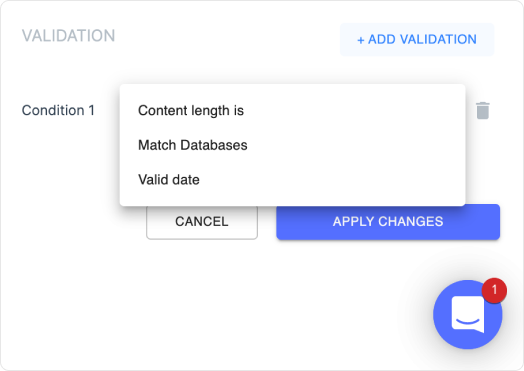Pick the "Valid date" validation option
The width and height of the screenshot is (524, 371).
[292, 179]
